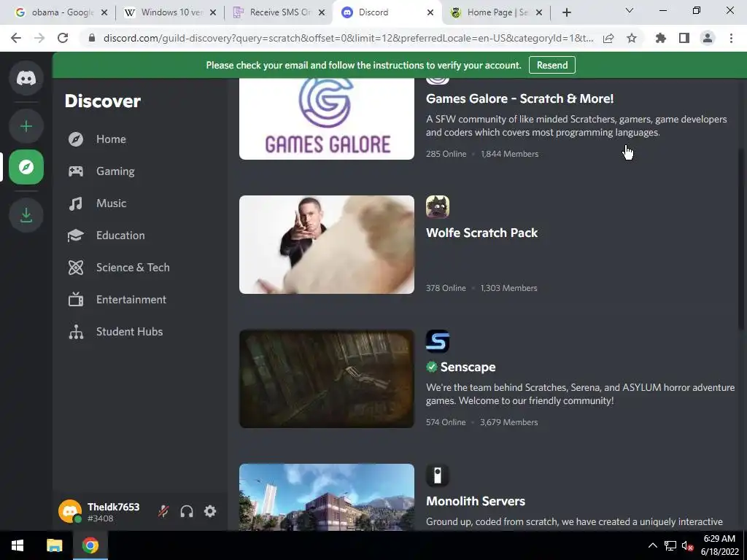Click the Education graduation cap icon
This screenshot has height=560, width=747.
tap(76, 236)
